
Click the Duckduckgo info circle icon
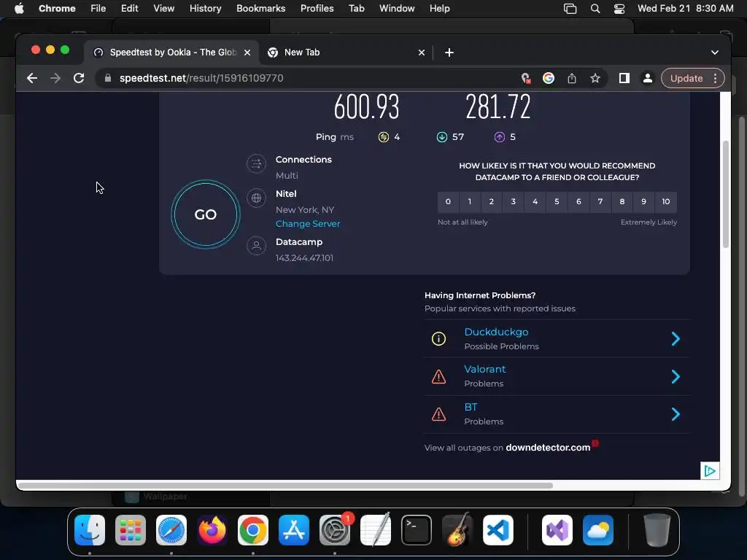[x=438, y=338]
